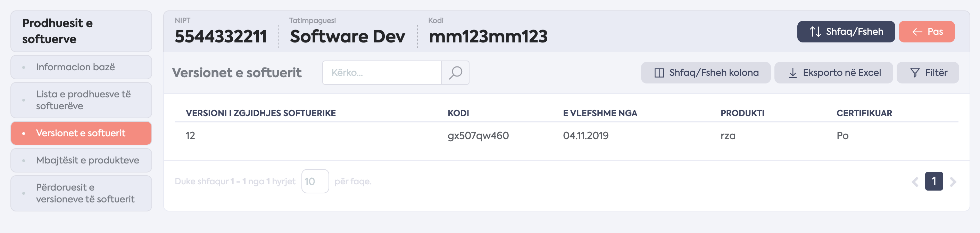
Task: Select the Versionet e softuerit menu item
Action: click(81, 133)
